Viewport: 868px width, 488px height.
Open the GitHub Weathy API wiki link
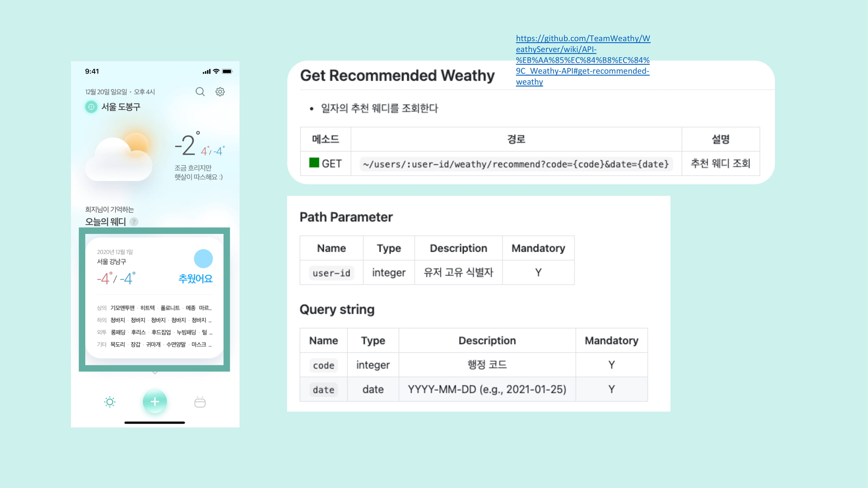pos(583,60)
